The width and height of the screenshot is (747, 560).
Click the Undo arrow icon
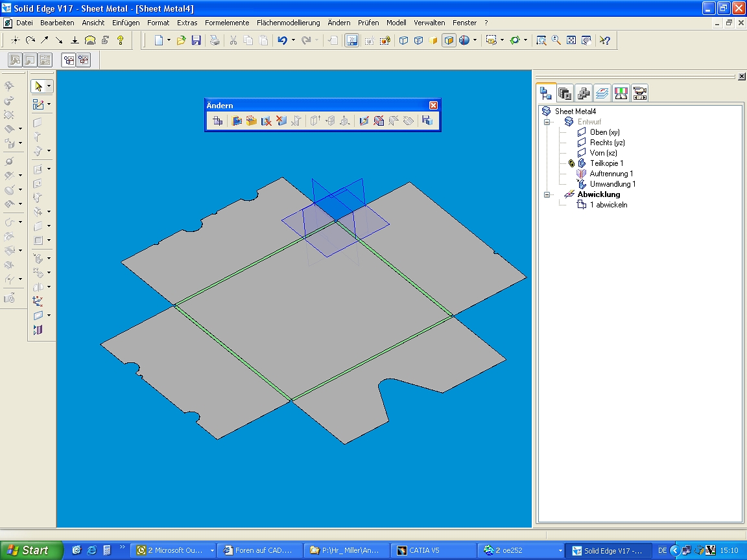pyautogui.click(x=282, y=40)
